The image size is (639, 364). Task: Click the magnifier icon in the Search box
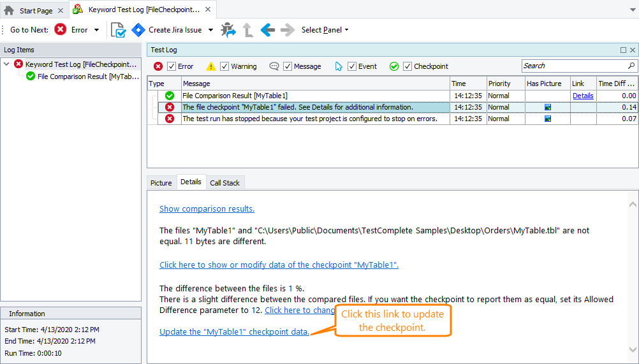(631, 66)
